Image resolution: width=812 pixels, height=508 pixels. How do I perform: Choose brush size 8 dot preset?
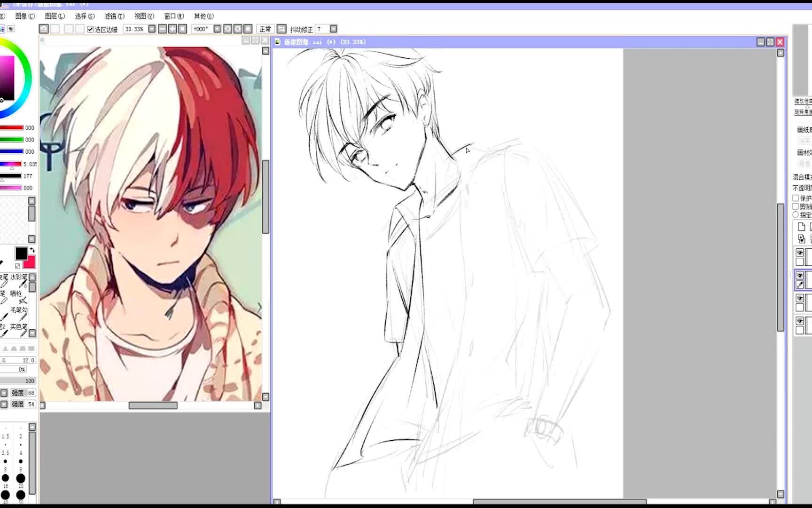[x=5, y=461]
